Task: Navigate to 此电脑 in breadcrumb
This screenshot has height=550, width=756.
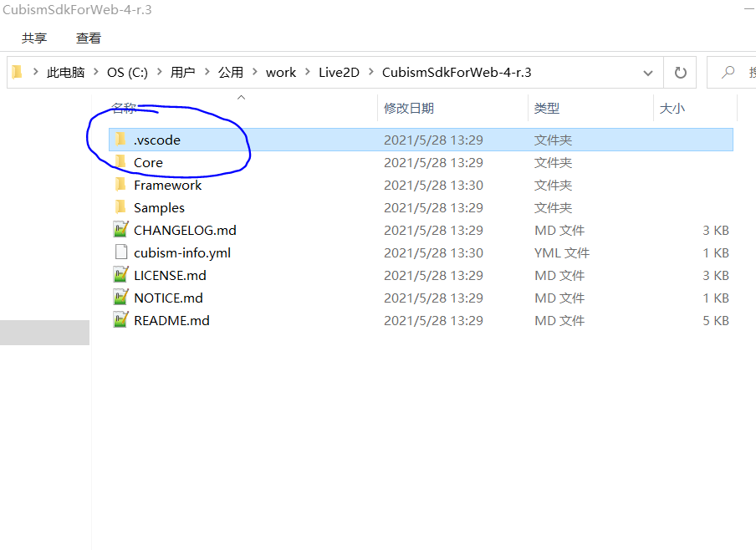Action: (65, 73)
